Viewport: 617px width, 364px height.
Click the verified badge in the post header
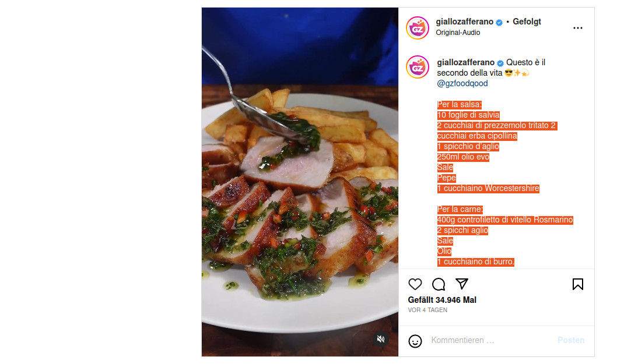(x=499, y=22)
